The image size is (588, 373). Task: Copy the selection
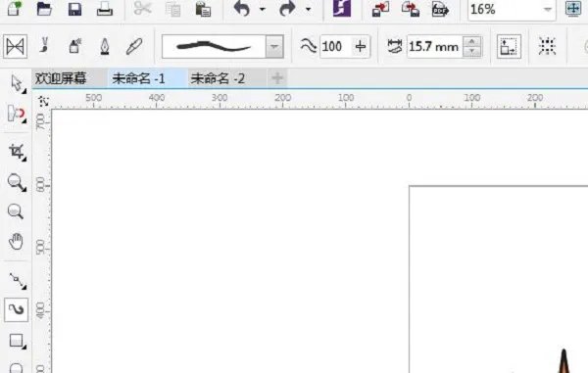tap(172, 10)
